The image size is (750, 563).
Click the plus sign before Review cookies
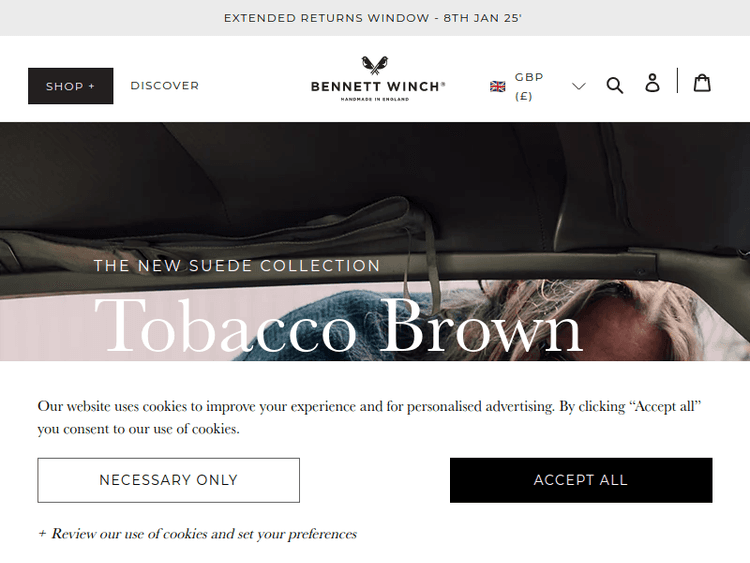[x=42, y=534]
